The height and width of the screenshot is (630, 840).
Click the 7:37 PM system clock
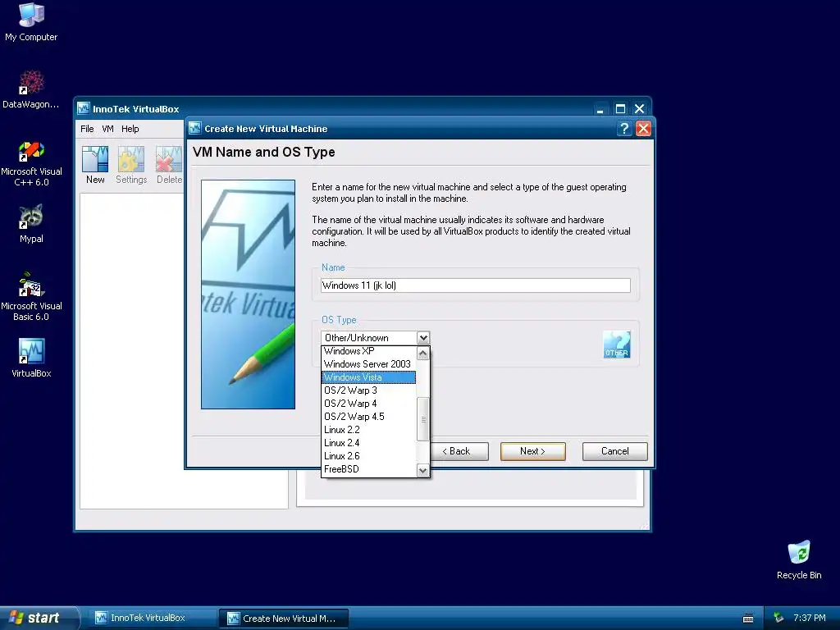pyautogui.click(x=810, y=618)
